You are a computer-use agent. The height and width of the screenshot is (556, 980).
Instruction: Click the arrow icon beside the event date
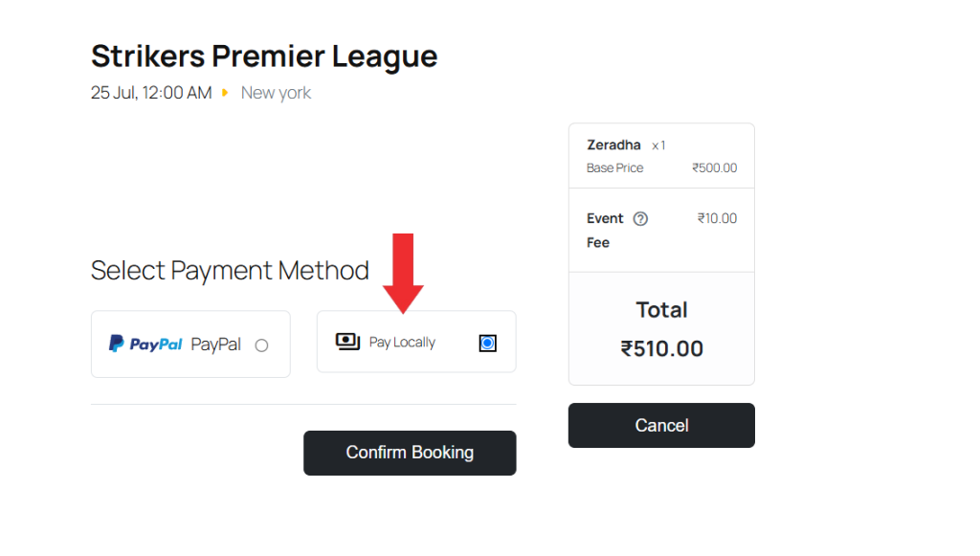point(225,93)
